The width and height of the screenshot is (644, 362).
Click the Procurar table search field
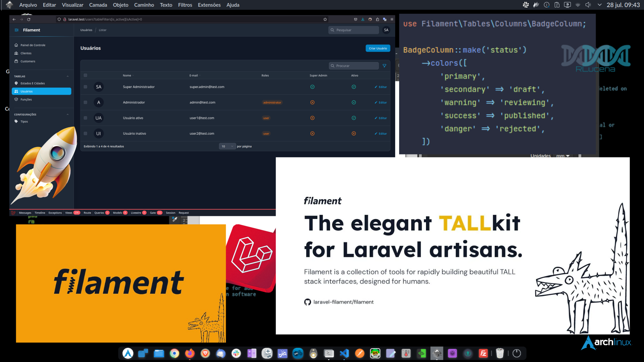(x=354, y=66)
